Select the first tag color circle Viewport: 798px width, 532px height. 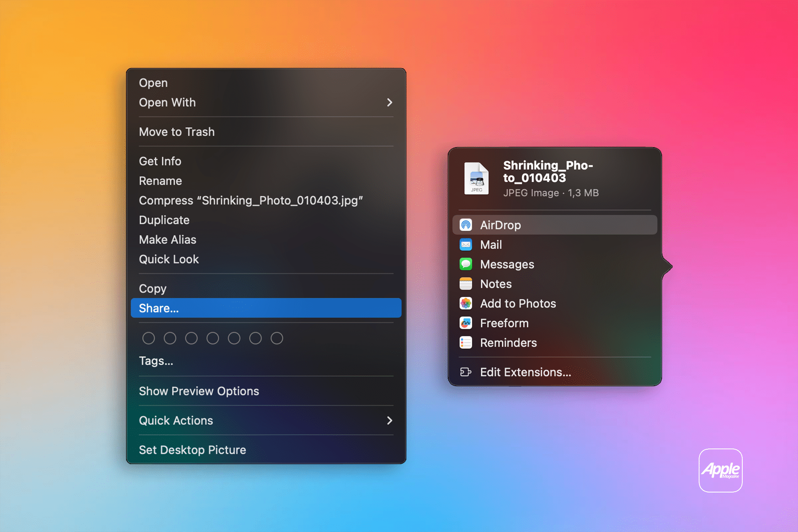[x=148, y=338]
